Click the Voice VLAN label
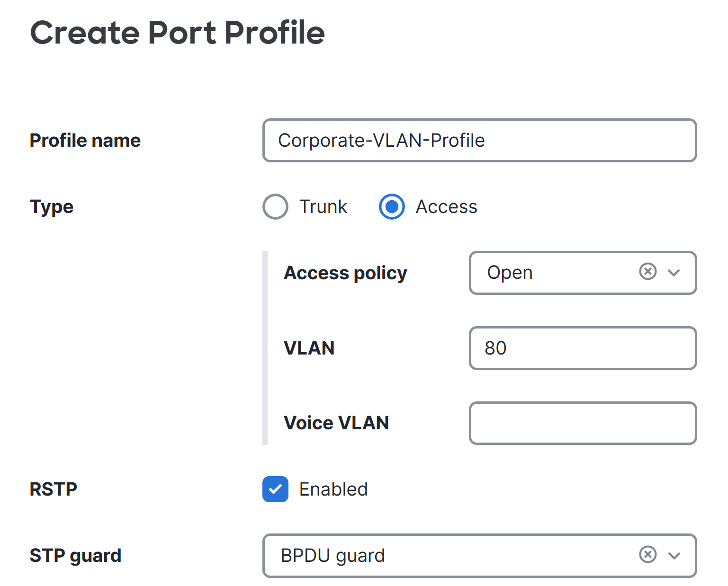The height and width of the screenshot is (586, 728). [x=336, y=423]
